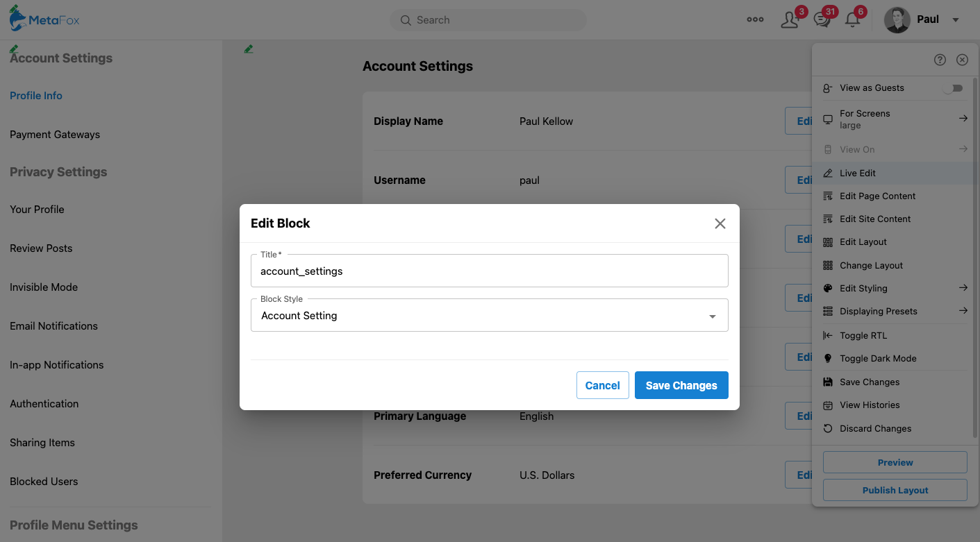Click the green pencil edit block icon
This screenshot has height=542, width=980.
click(x=249, y=49)
